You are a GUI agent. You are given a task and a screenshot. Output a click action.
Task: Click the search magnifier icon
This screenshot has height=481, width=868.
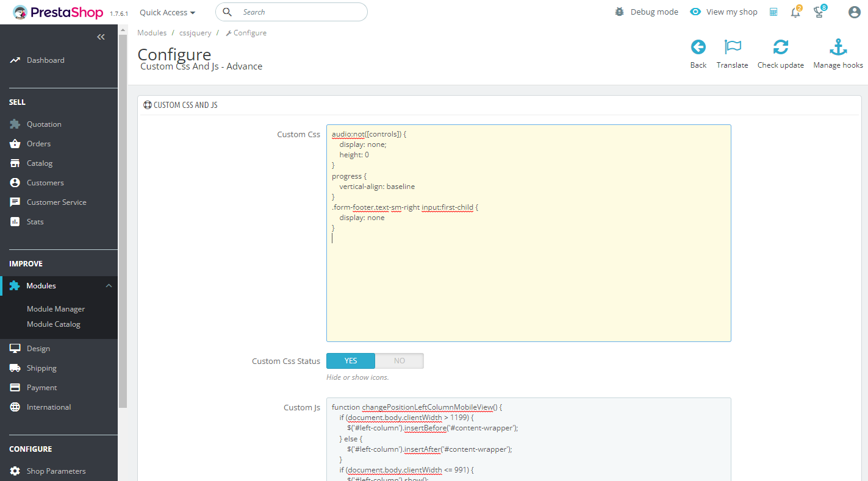[x=228, y=12]
